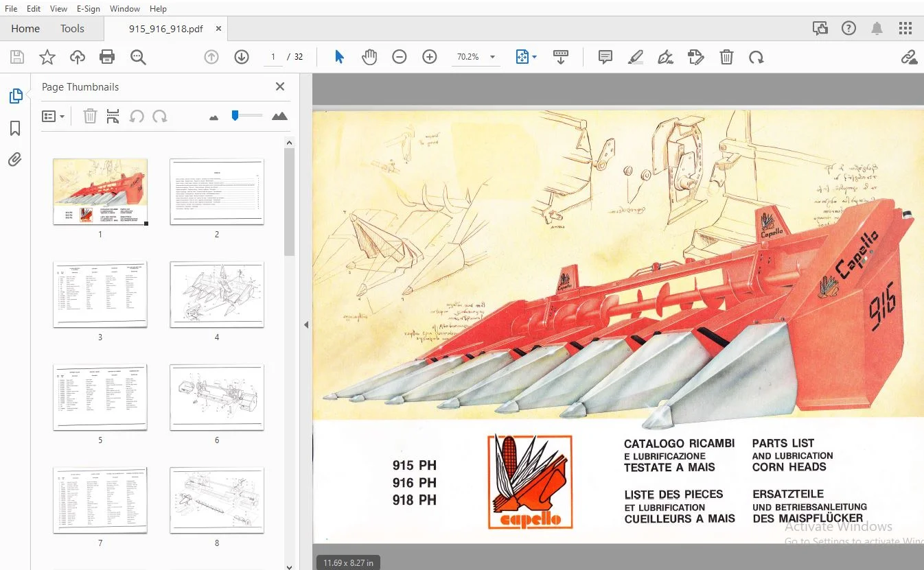Image resolution: width=924 pixels, height=570 pixels.
Task: Open the Attachments paperclip panel
Action: [x=15, y=160]
